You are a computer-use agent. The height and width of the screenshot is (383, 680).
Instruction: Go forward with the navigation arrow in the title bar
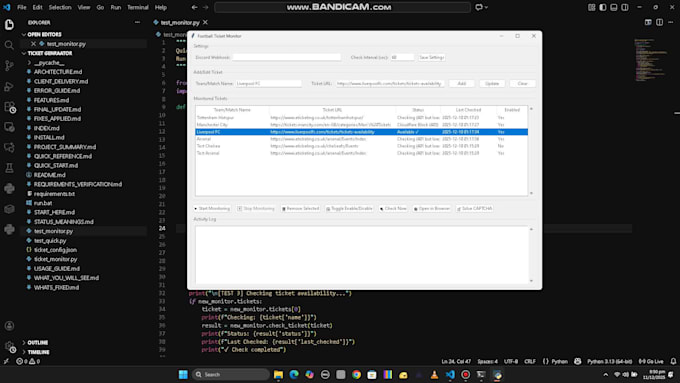click(206, 7)
